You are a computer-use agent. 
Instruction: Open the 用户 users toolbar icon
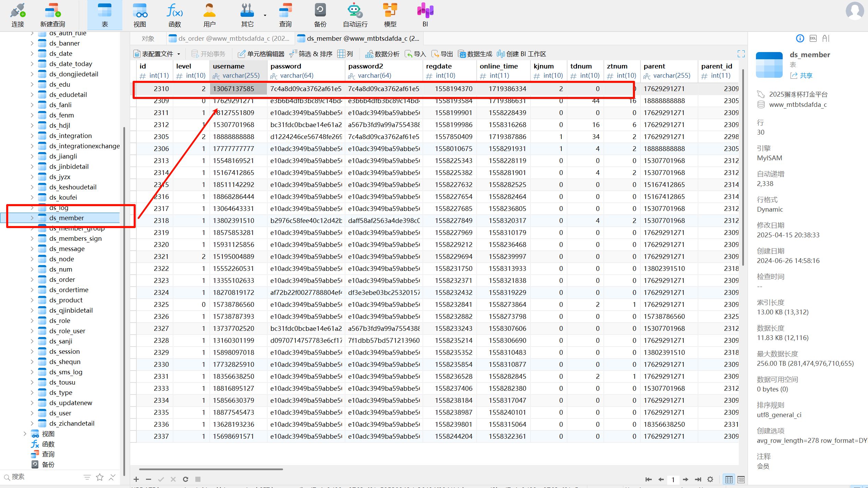click(x=209, y=15)
